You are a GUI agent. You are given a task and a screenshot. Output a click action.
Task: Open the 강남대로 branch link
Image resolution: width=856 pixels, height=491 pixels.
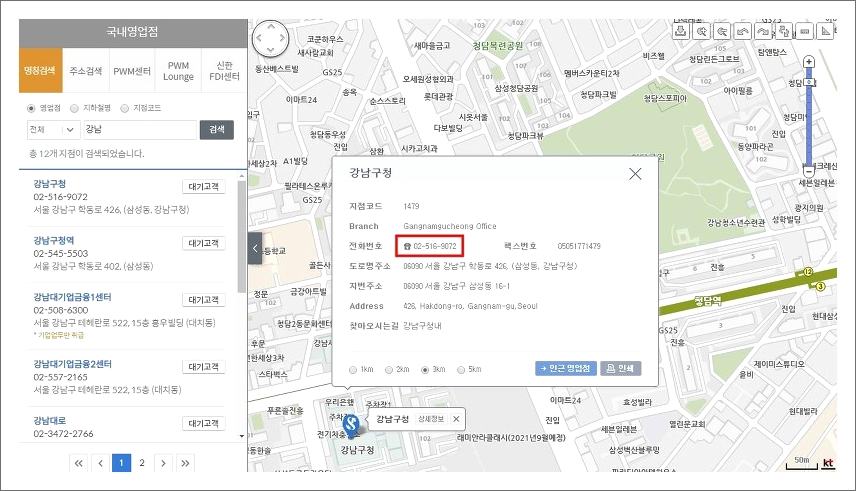(49, 421)
